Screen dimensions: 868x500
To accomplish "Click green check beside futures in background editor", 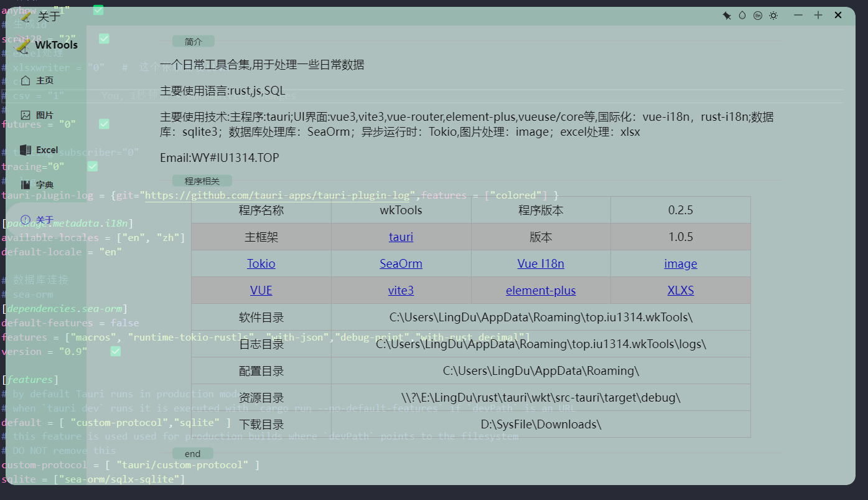I will (104, 124).
